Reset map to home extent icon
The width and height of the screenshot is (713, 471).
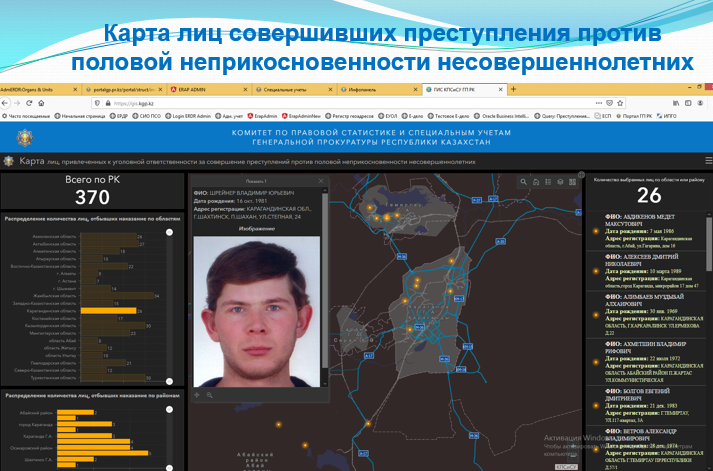click(x=536, y=182)
